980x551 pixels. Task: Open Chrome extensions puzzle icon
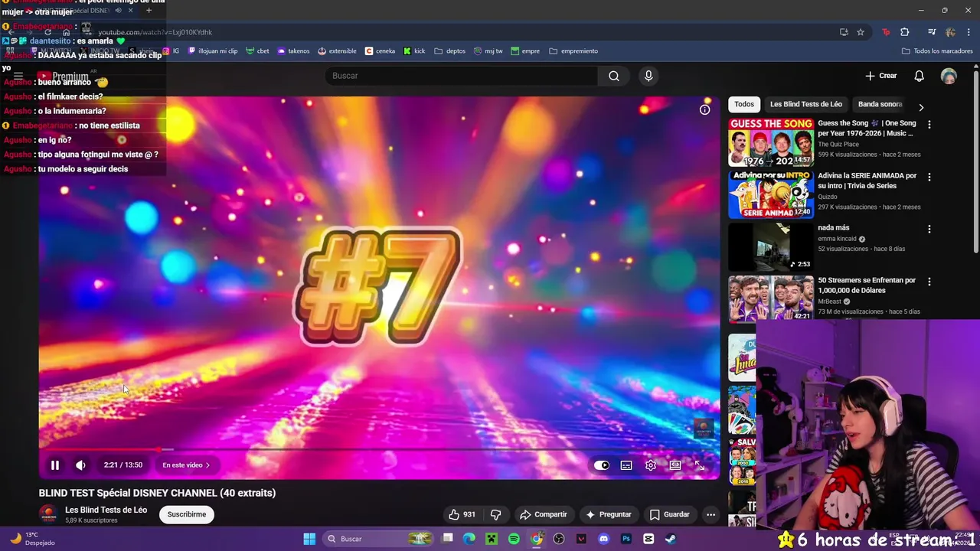[905, 32]
